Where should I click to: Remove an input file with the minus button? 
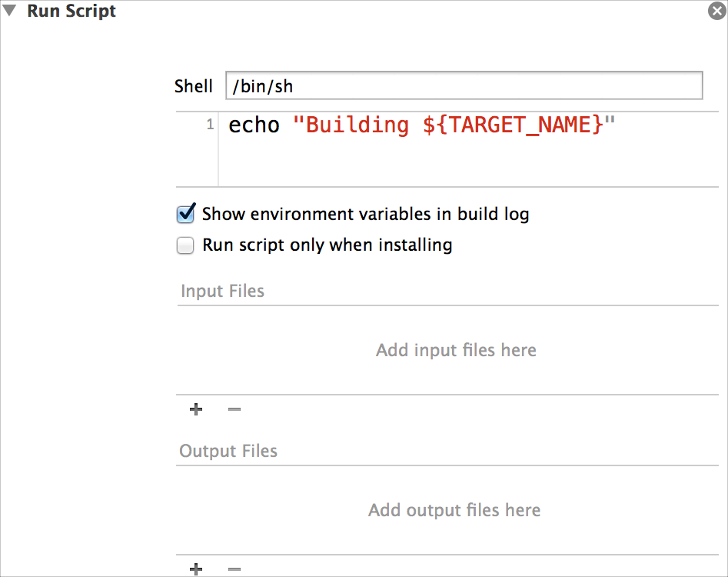click(234, 409)
